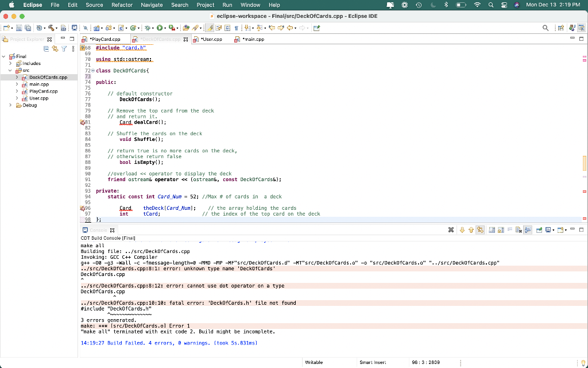This screenshot has height=368, width=588.
Task: Enable word wrap in the console output
Action: pos(509,229)
